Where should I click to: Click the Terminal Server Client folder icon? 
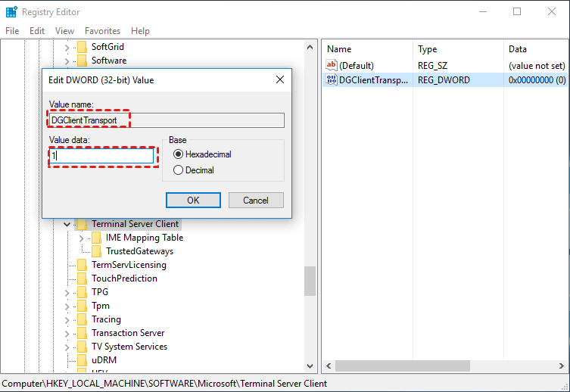pos(83,224)
